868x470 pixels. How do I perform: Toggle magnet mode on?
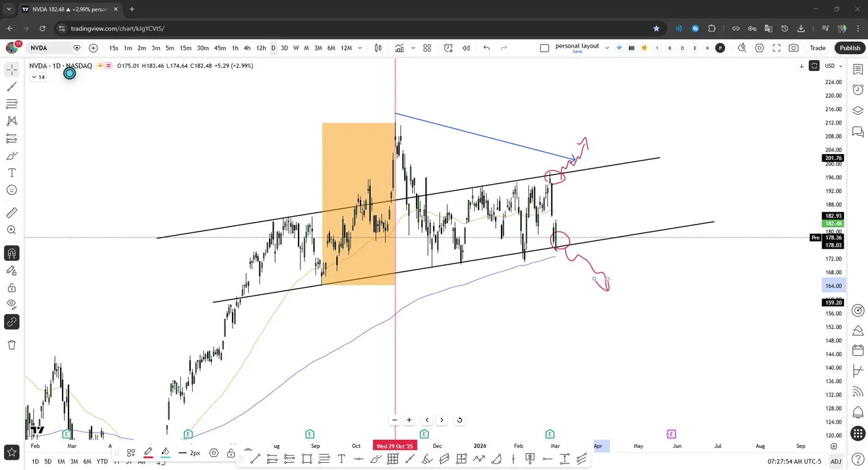(x=12, y=253)
